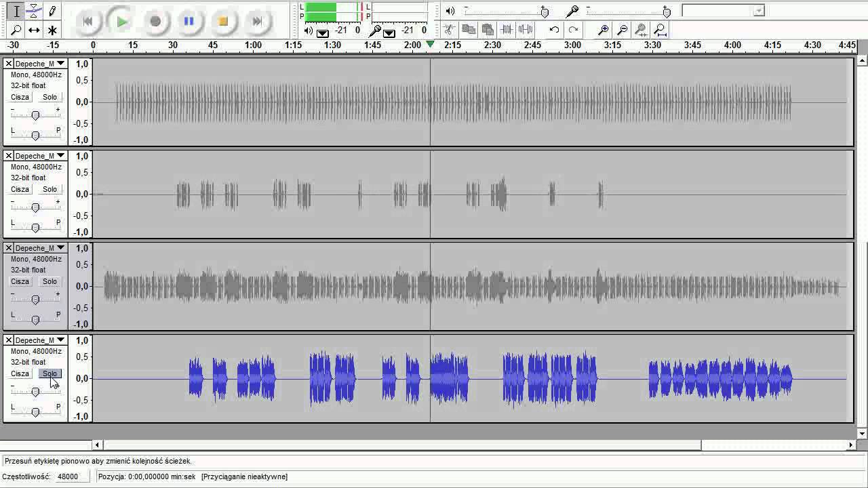Zoom out on the timeline
This screenshot has width=868, height=488.
pos(622,30)
